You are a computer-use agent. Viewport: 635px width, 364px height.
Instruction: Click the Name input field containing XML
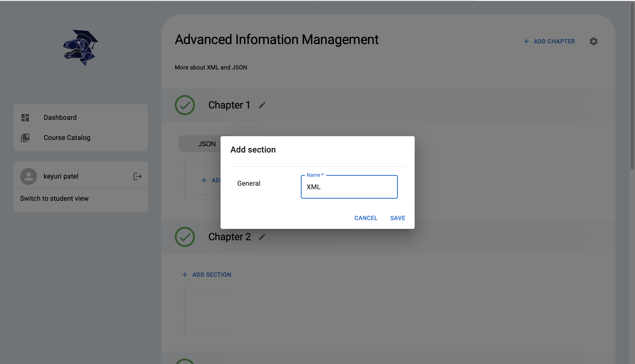point(349,187)
